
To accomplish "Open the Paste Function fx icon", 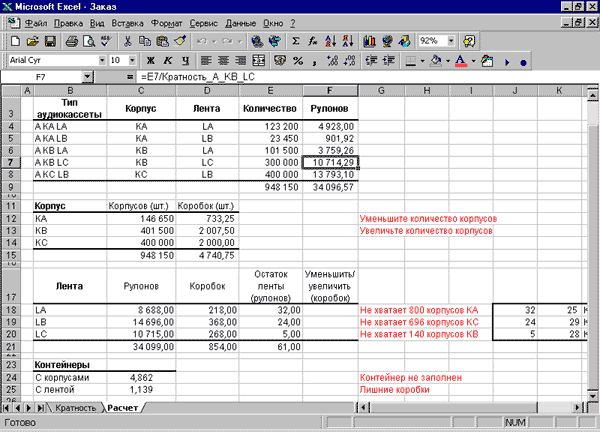I will [x=313, y=41].
